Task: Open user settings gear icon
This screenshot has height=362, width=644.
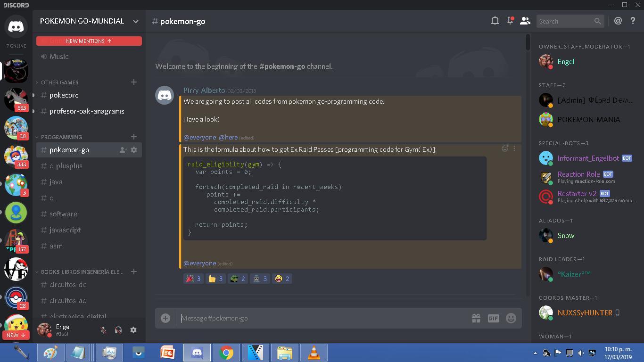Action: (x=133, y=330)
